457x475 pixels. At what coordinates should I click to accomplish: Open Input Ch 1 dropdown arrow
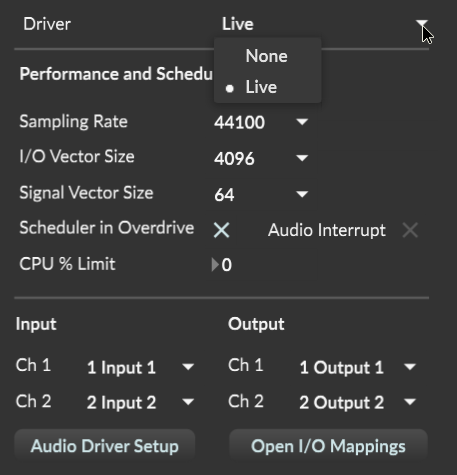tap(188, 367)
